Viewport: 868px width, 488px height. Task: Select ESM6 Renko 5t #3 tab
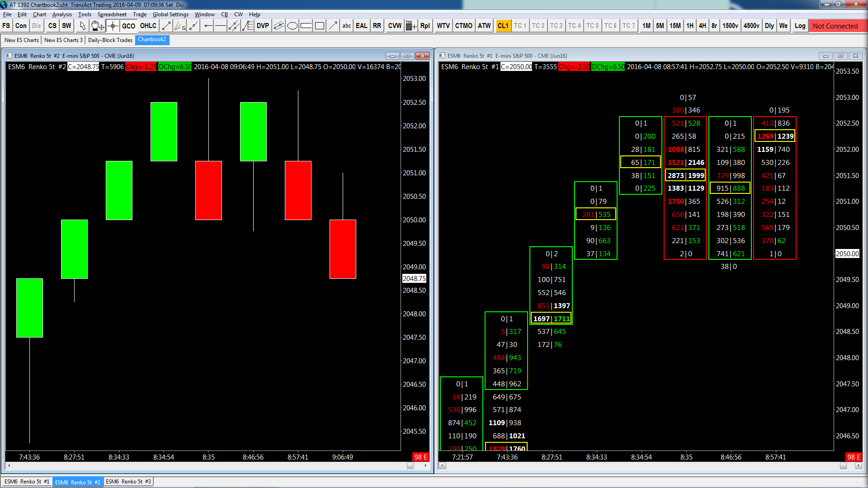coord(128,482)
